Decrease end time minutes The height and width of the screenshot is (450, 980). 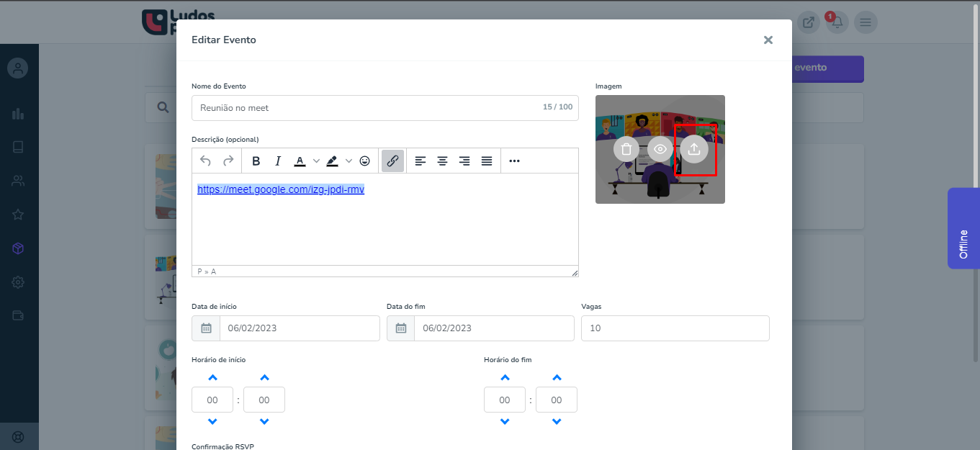tap(557, 421)
